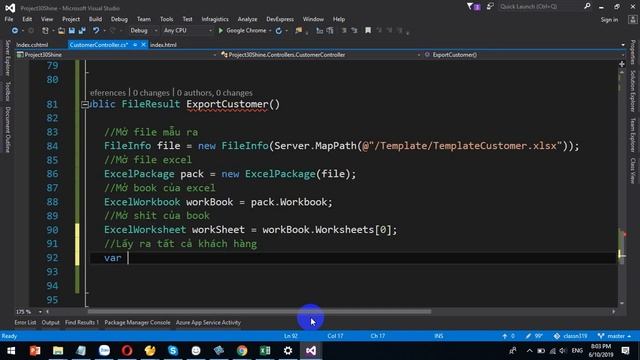640x360 pixels.
Task: Collapse the ExportCustomer method outline
Action: (x=84, y=104)
